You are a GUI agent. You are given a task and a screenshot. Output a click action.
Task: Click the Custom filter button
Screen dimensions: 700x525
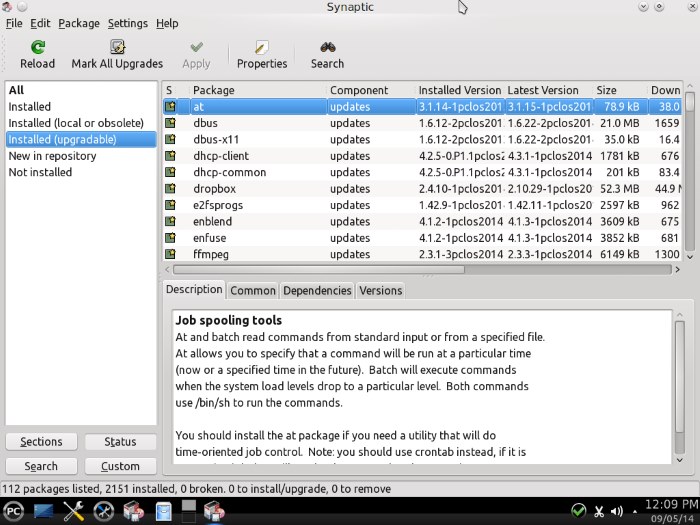click(x=120, y=466)
